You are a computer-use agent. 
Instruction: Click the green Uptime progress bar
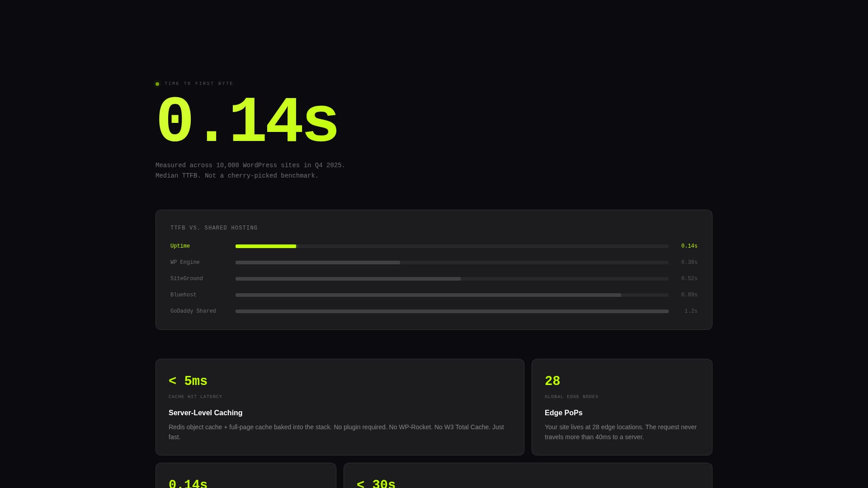click(265, 246)
